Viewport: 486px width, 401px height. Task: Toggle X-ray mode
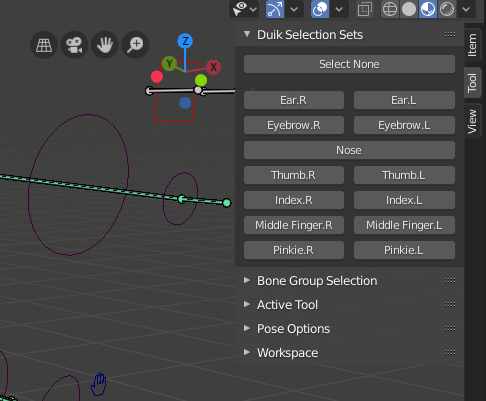(365, 9)
